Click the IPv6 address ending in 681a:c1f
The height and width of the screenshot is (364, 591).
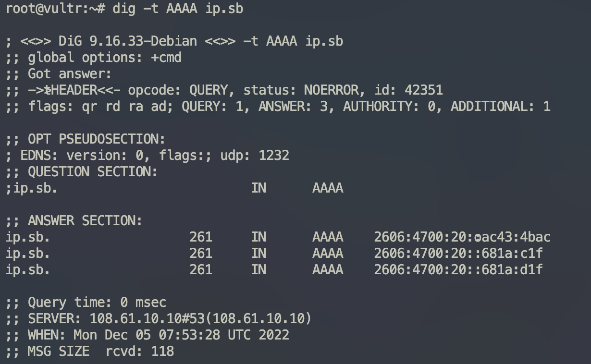click(458, 254)
